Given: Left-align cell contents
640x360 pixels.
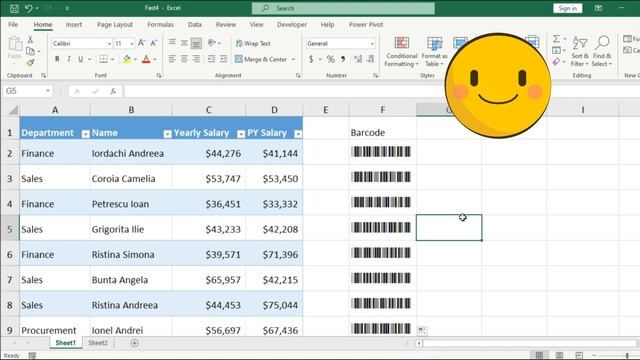Looking at the screenshot, I should pos(172,59).
